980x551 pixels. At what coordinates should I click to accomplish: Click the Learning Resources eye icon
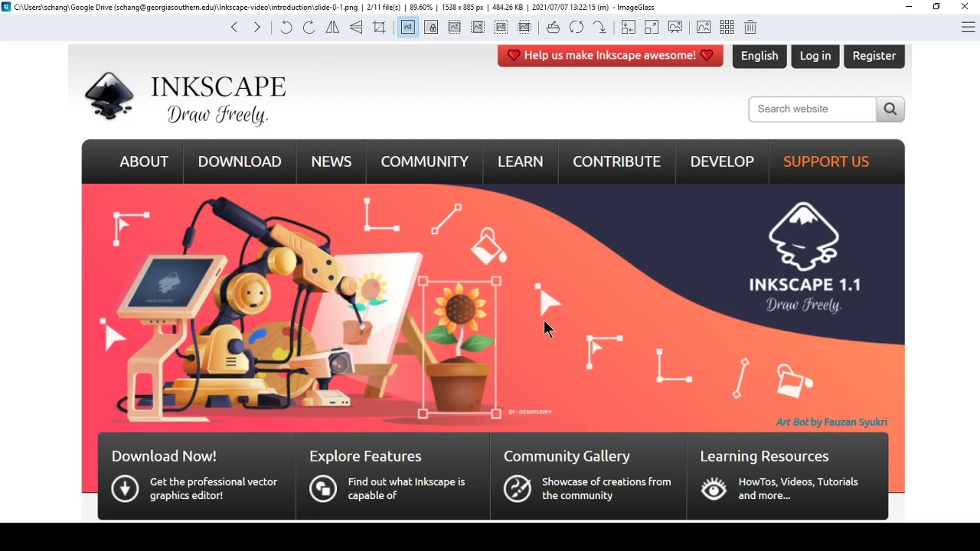pyautogui.click(x=714, y=489)
